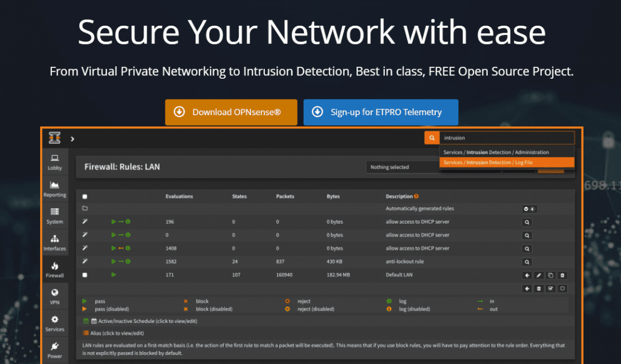Open the Reporting sidebar icon

pyautogui.click(x=55, y=188)
